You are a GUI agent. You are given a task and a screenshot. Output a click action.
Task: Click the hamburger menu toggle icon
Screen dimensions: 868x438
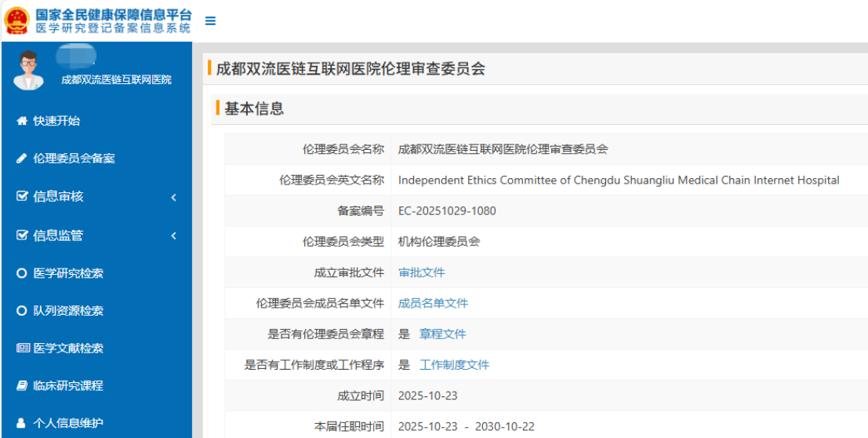click(x=210, y=21)
